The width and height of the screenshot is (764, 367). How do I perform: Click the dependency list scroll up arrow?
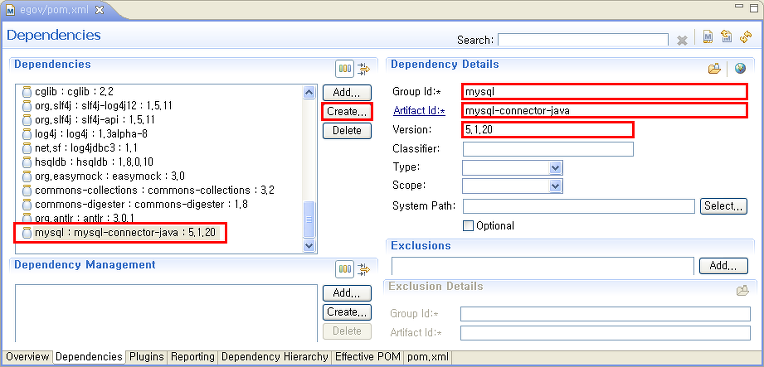pyautogui.click(x=309, y=92)
